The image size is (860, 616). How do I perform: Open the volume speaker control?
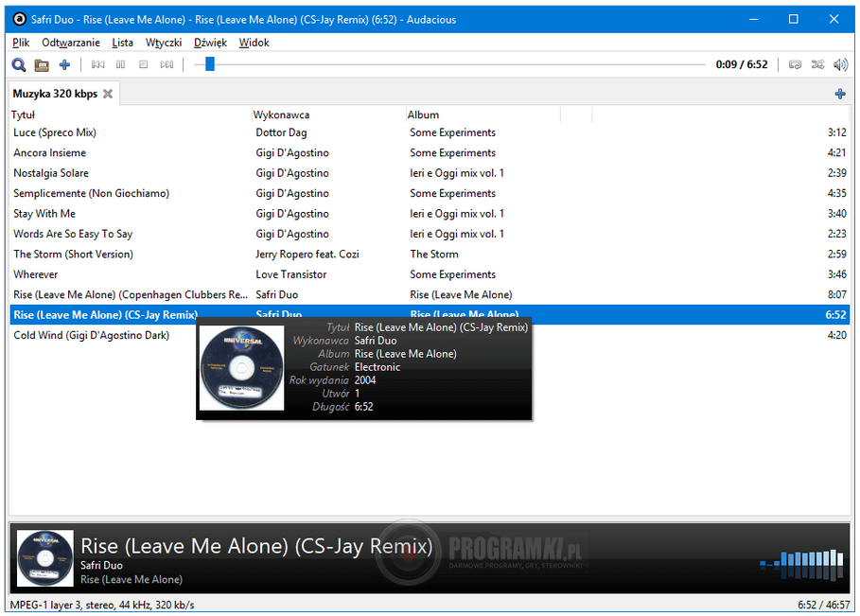(840, 64)
